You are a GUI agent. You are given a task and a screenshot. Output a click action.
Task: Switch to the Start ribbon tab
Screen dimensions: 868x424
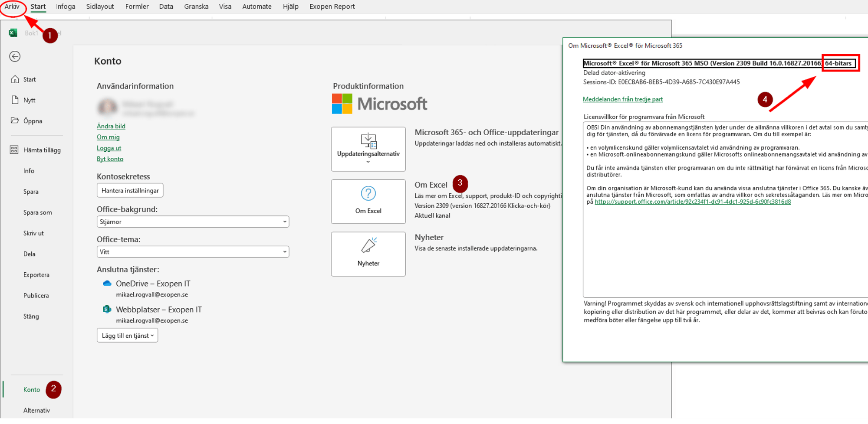pyautogui.click(x=38, y=7)
